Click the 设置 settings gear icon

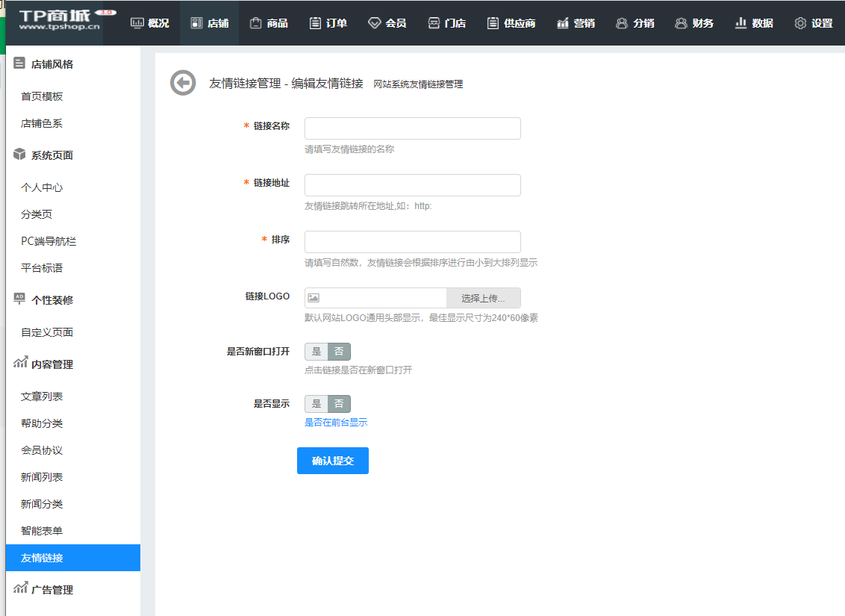(800, 23)
